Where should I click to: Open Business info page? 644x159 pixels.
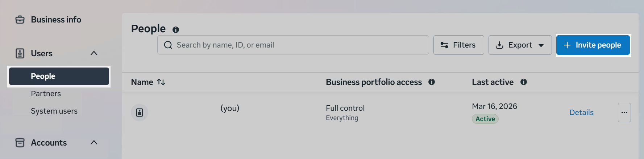point(56,20)
